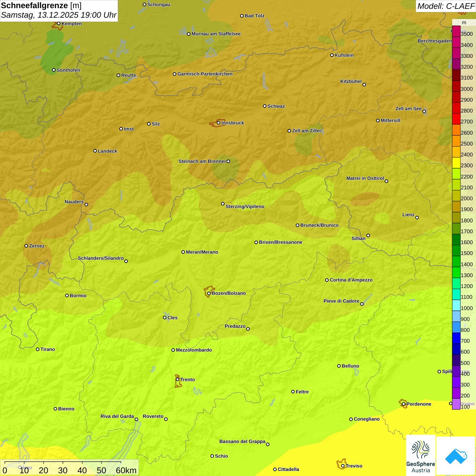Viewport: 476px width, 476px height.
Task: Click the 'Steinach am Brenner' label
Action: [202, 161]
